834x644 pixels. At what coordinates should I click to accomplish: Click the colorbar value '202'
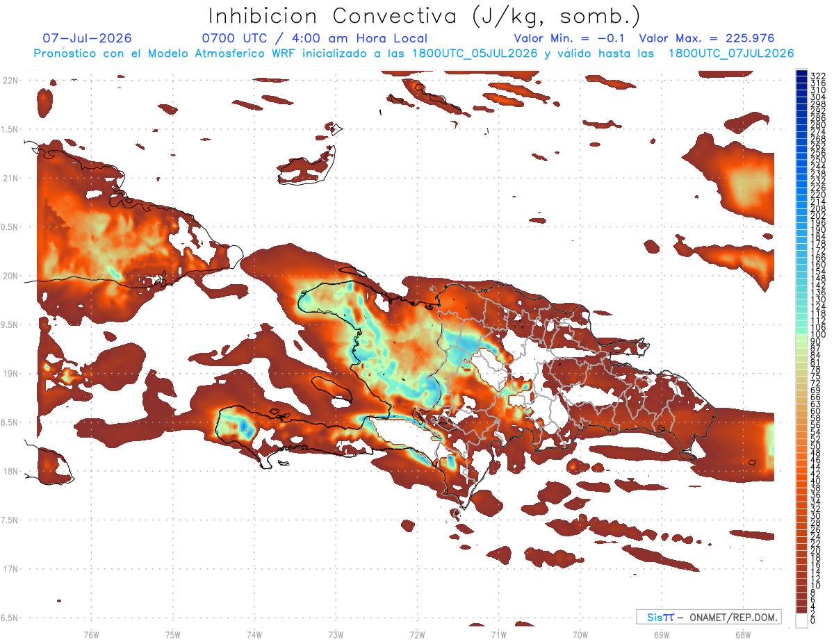click(x=818, y=216)
